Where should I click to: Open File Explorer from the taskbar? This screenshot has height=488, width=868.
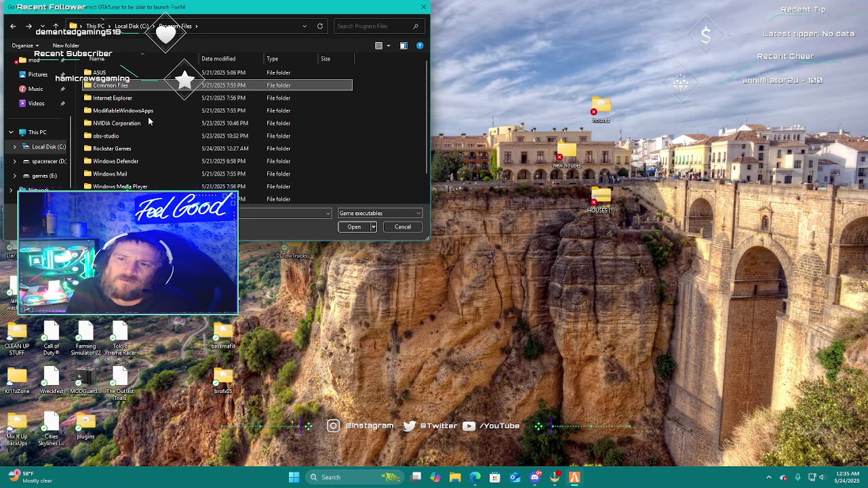click(x=455, y=477)
